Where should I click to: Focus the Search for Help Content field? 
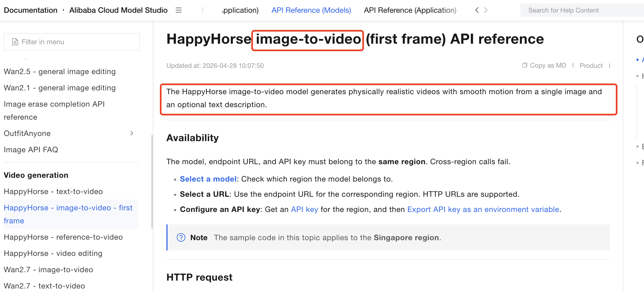(582, 10)
